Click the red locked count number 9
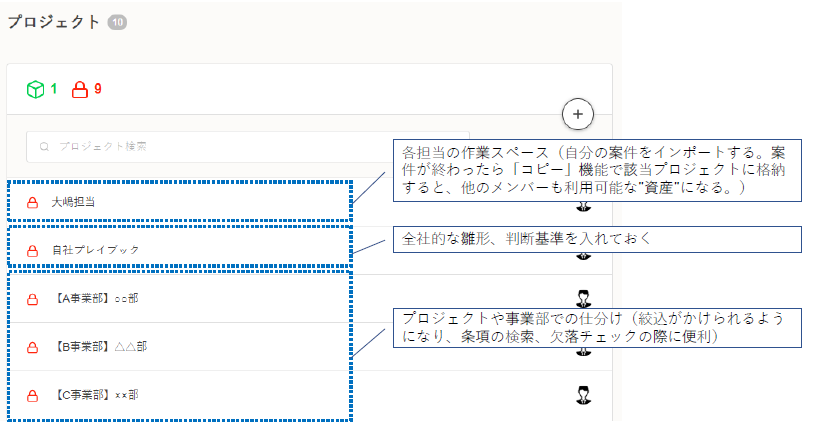 (98, 90)
